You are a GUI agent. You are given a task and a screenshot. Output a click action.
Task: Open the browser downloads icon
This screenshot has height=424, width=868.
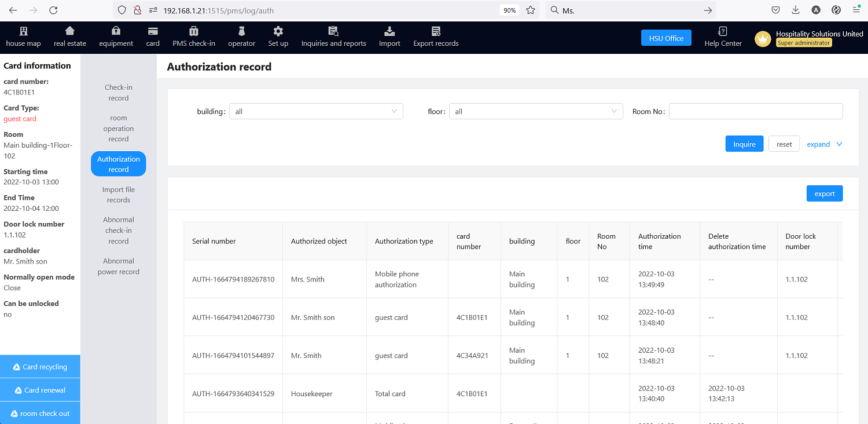796,10
